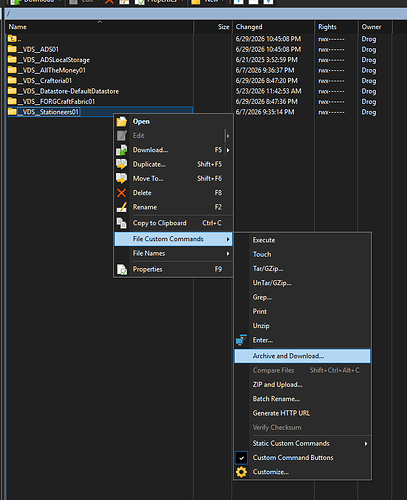Click the Open folder icon in context menu
407x500 pixels.
click(122, 121)
